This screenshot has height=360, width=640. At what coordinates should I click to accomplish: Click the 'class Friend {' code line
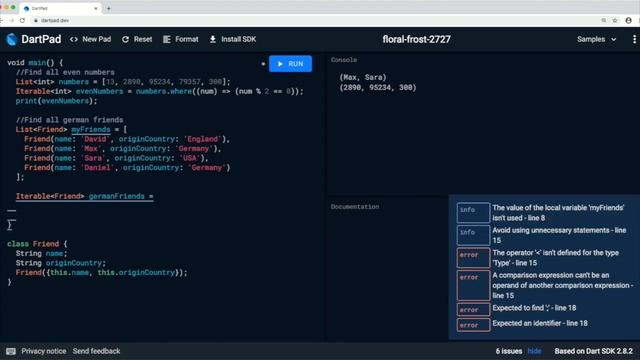tap(37, 244)
